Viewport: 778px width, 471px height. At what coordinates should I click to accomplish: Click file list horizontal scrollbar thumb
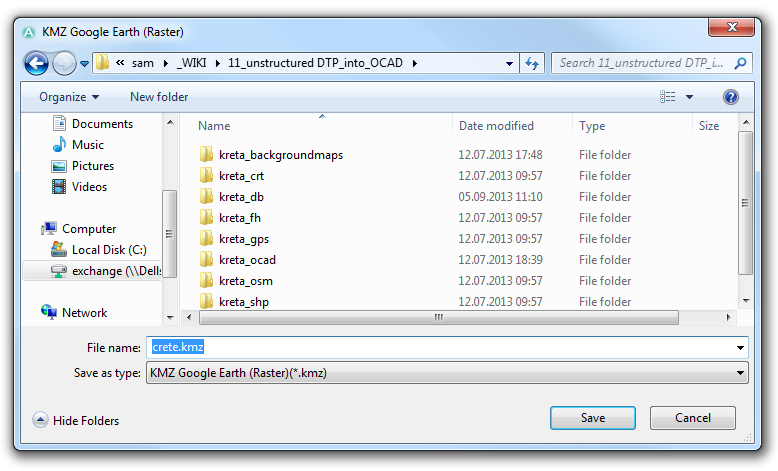pyautogui.click(x=439, y=318)
